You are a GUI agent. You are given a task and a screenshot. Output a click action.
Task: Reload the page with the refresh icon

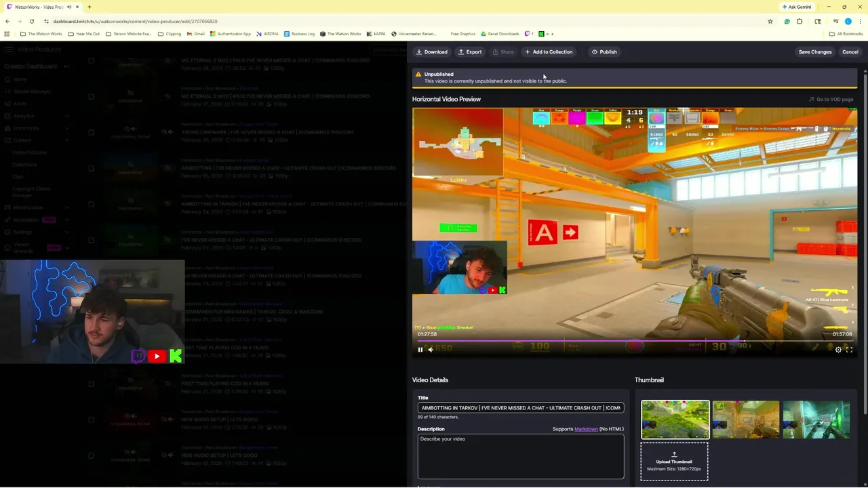[x=32, y=21]
